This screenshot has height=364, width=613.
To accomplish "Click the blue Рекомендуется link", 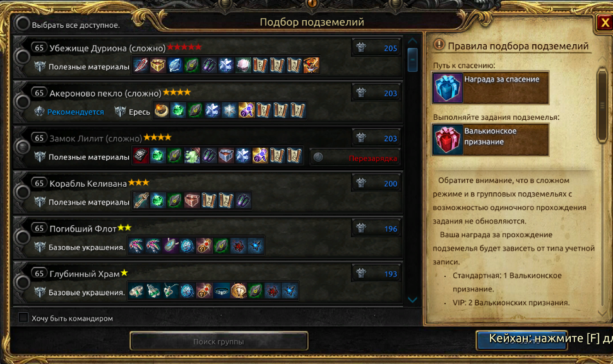I will [76, 112].
